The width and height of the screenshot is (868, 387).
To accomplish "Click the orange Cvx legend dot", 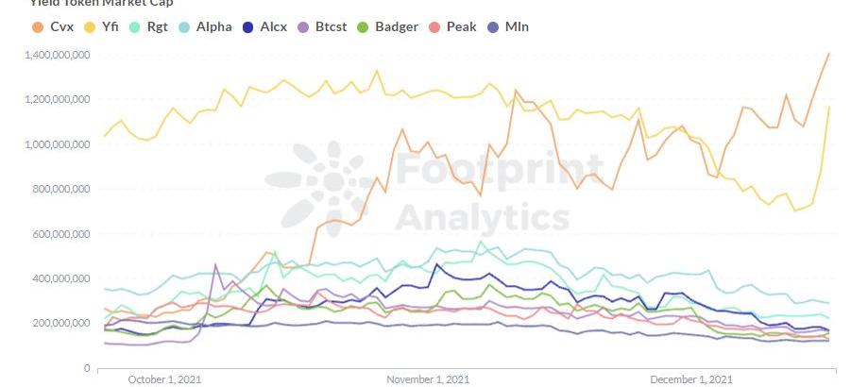I will click(37, 26).
